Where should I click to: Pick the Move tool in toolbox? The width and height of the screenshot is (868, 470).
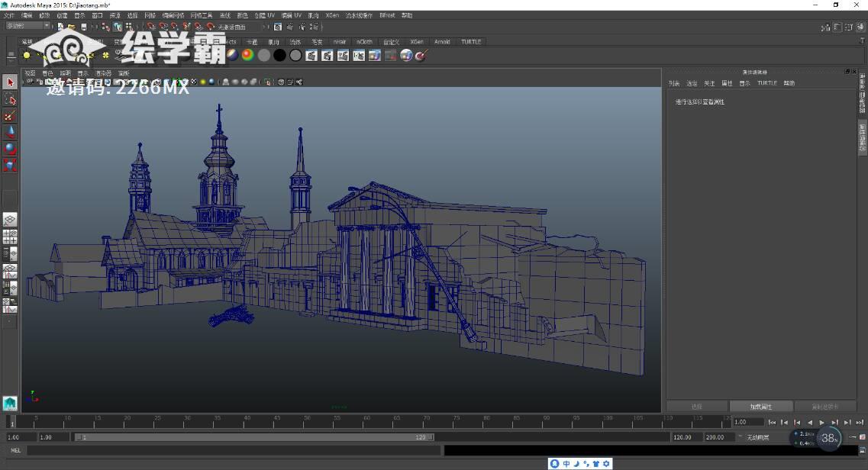pos(10,132)
